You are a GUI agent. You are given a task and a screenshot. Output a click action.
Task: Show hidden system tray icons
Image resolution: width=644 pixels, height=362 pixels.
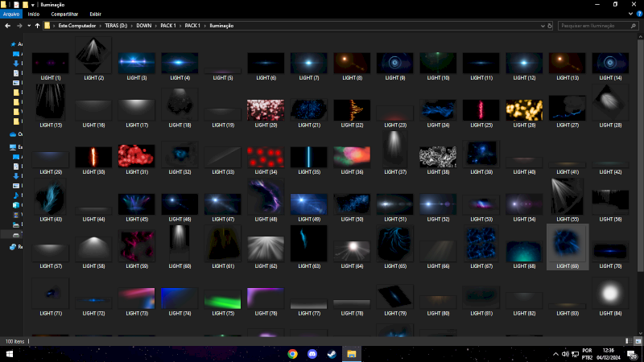pyautogui.click(x=555, y=353)
